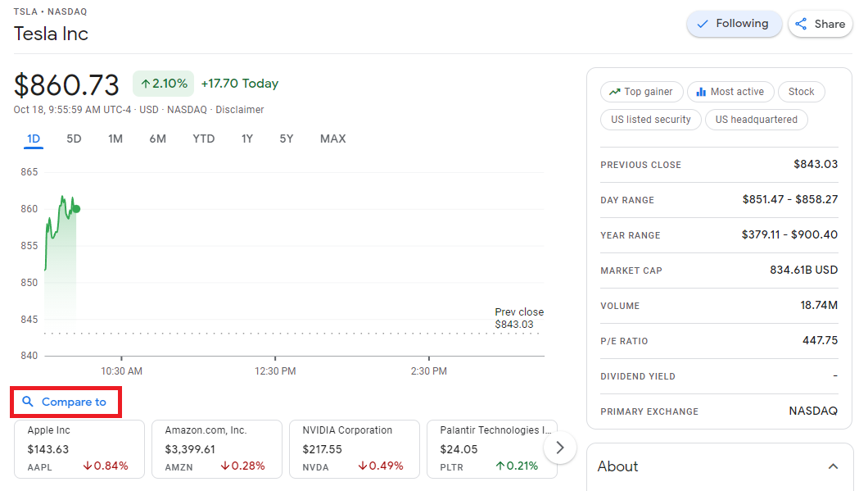Click the About section heading
The width and height of the screenshot is (868, 491).
point(617,466)
